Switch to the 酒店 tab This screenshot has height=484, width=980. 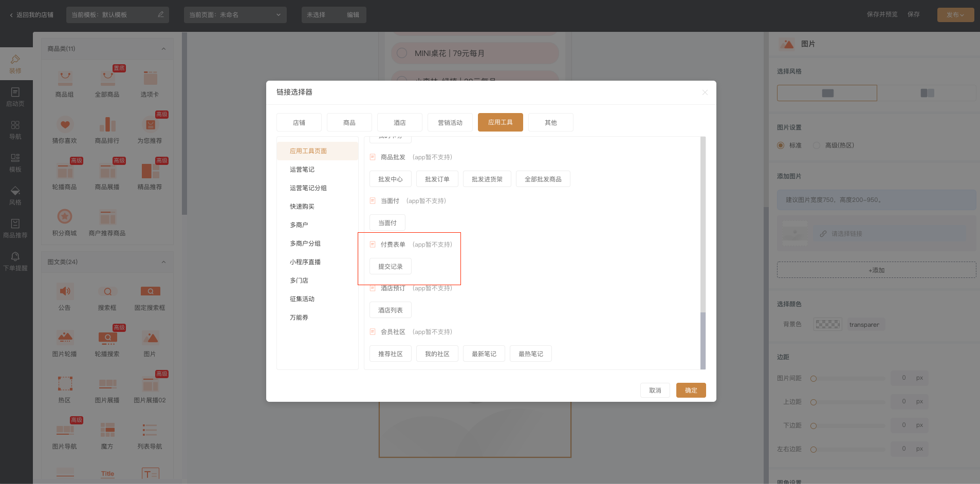pos(400,122)
